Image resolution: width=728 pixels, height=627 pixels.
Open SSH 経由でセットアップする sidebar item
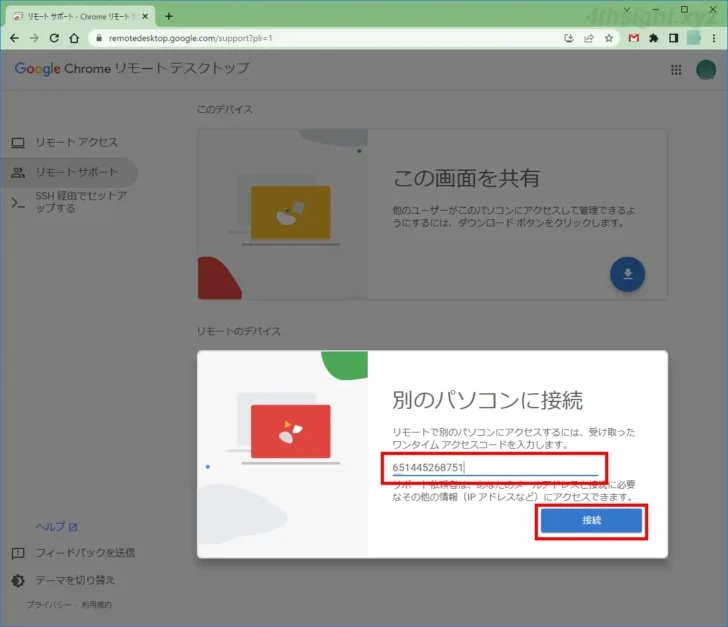click(x=68, y=202)
